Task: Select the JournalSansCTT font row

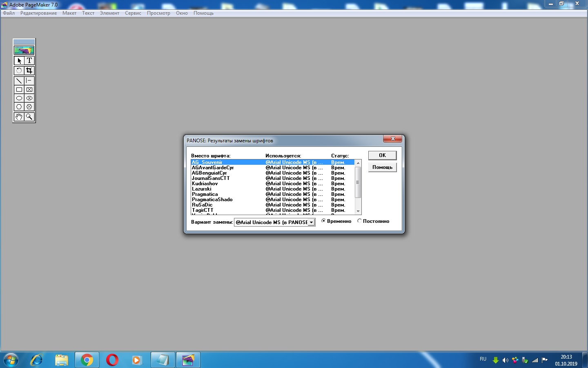Action: coord(272,178)
